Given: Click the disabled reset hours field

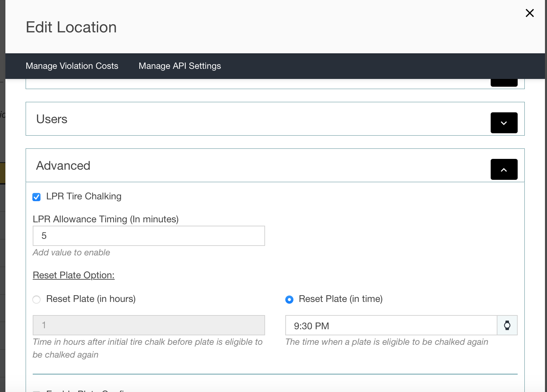Looking at the screenshot, I should (148, 325).
